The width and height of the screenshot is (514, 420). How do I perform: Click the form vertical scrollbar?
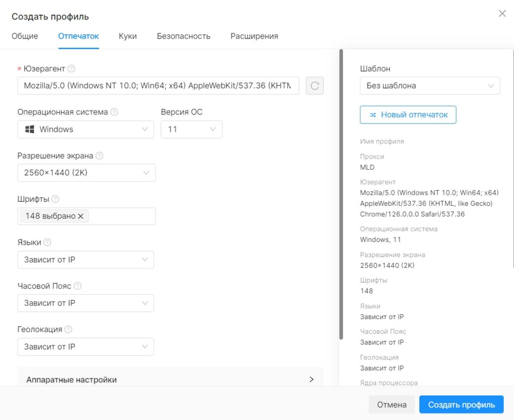pos(341,194)
